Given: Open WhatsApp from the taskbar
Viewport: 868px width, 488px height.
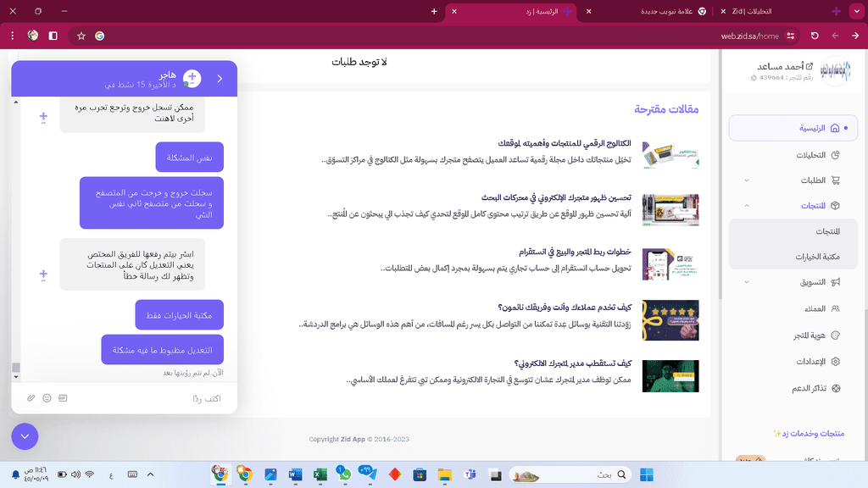Looking at the screenshot, I should 344,474.
